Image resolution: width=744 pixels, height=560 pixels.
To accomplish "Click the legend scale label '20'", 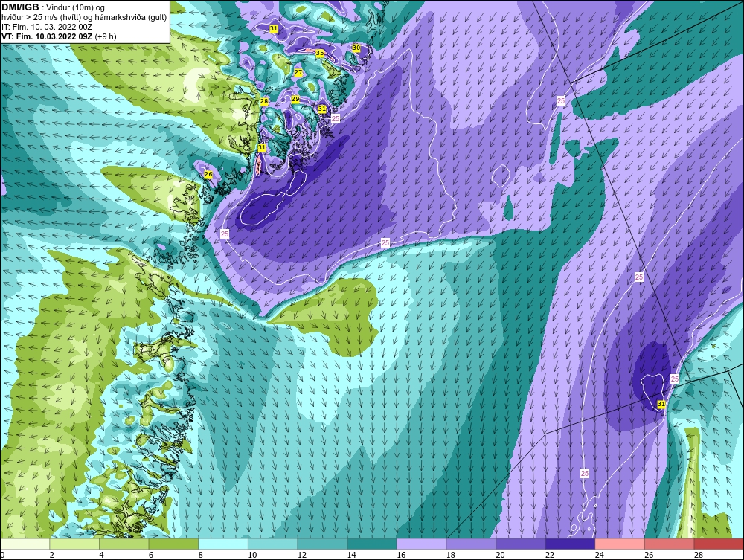I will point(500,555).
